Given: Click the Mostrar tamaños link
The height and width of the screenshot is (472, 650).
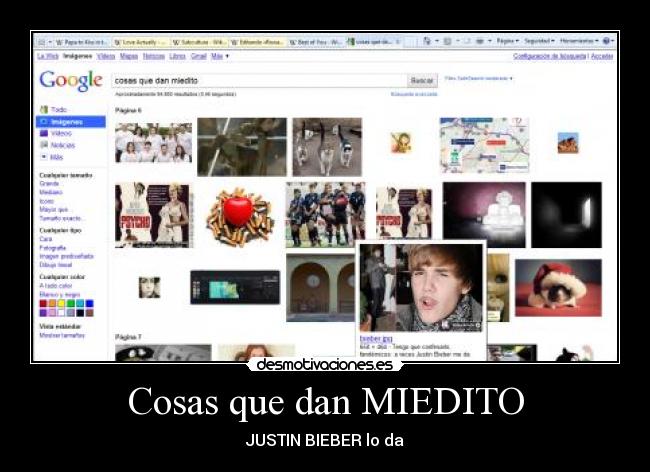Looking at the screenshot, I should (x=62, y=335).
